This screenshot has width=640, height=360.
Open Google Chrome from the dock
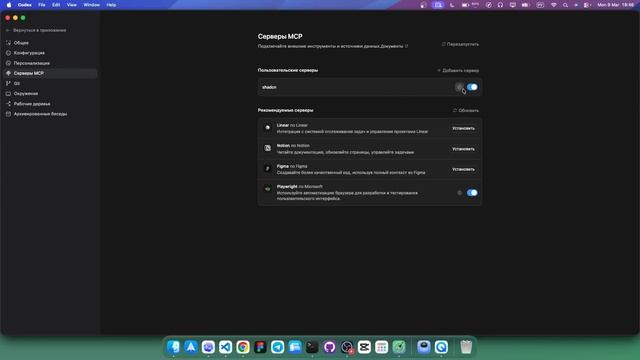coord(243,347)
